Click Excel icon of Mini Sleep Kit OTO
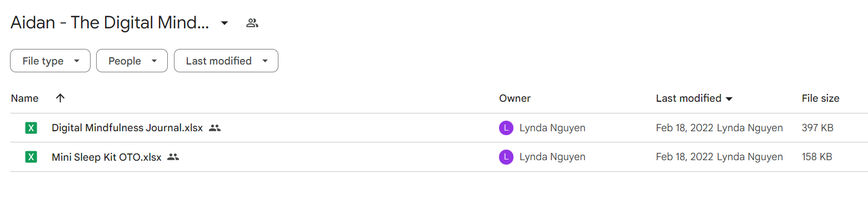Image resolution: width=868 pixels, height=208 pixels. pos(31,157)
